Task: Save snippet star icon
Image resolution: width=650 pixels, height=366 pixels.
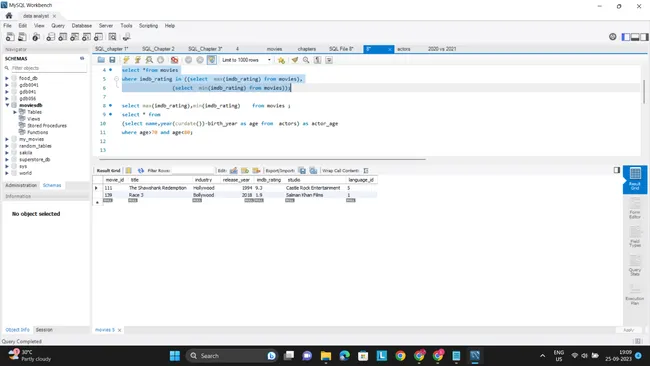Action: pos(281,60)
